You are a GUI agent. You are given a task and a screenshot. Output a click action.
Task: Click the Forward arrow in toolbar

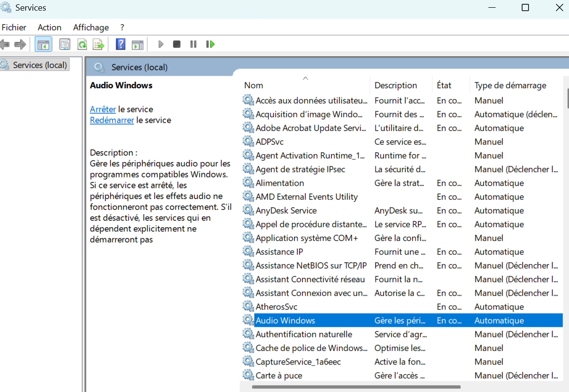tap(20, 44)
